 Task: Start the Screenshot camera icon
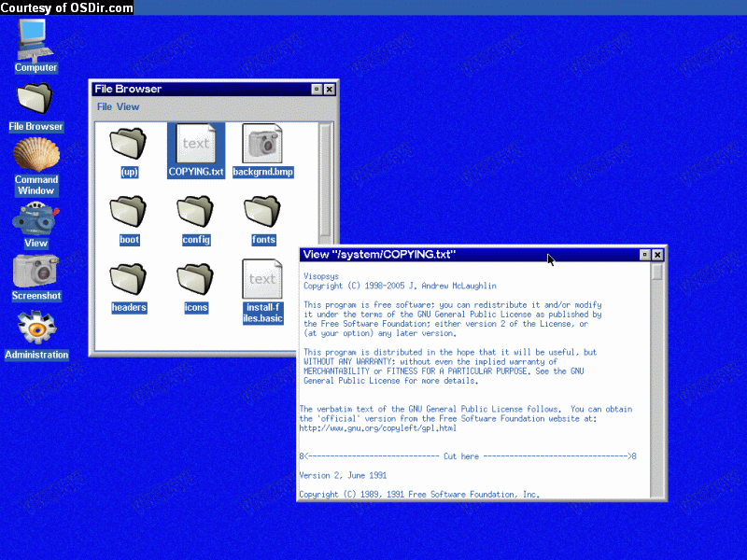coord(36,277)
